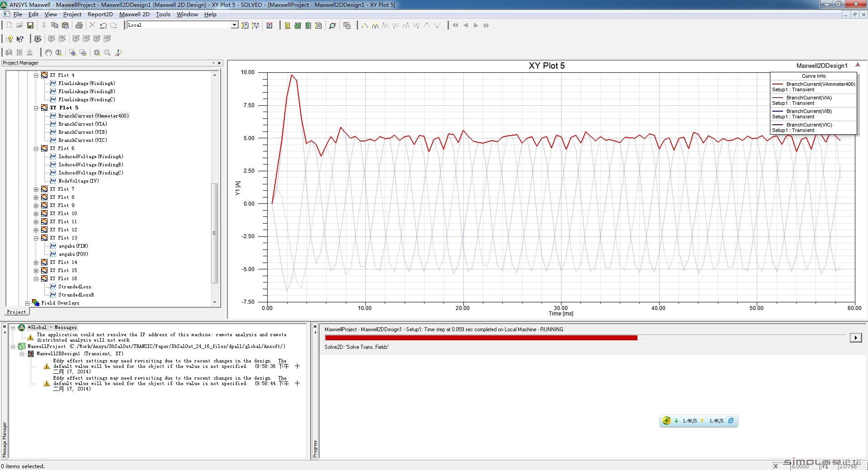Collapse the Global Messages node

point(13,328)
